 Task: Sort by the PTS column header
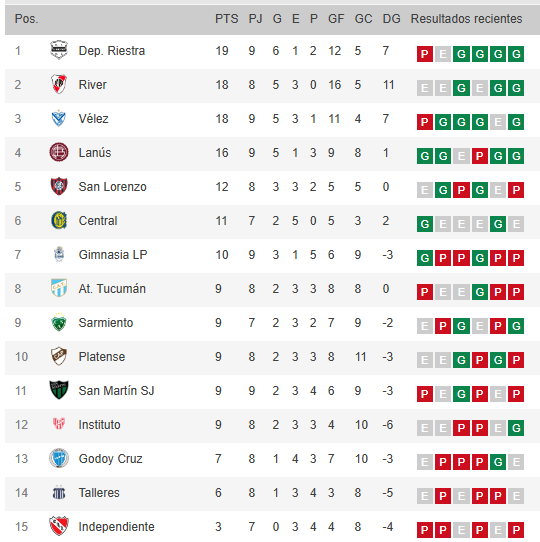(226, 19)
